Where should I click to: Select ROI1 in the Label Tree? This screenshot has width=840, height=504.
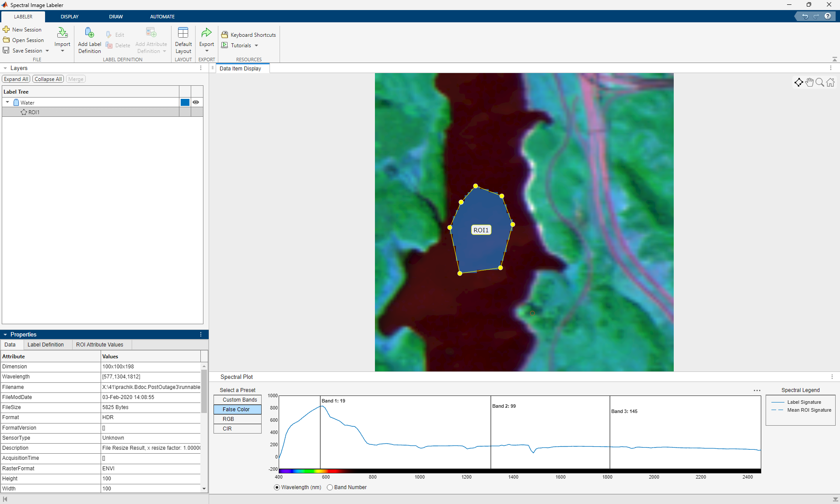[x=34, y=112]
